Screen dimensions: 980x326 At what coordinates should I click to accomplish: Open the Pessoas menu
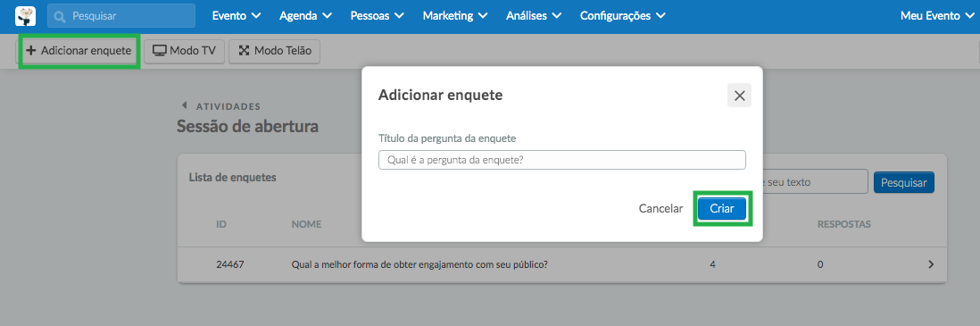378,16
